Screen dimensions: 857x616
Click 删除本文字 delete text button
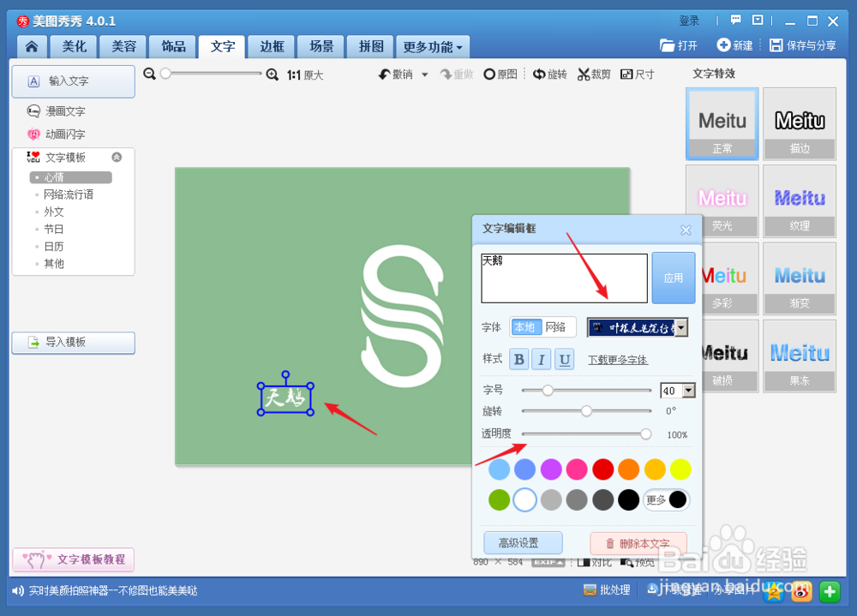coord(638,543)
